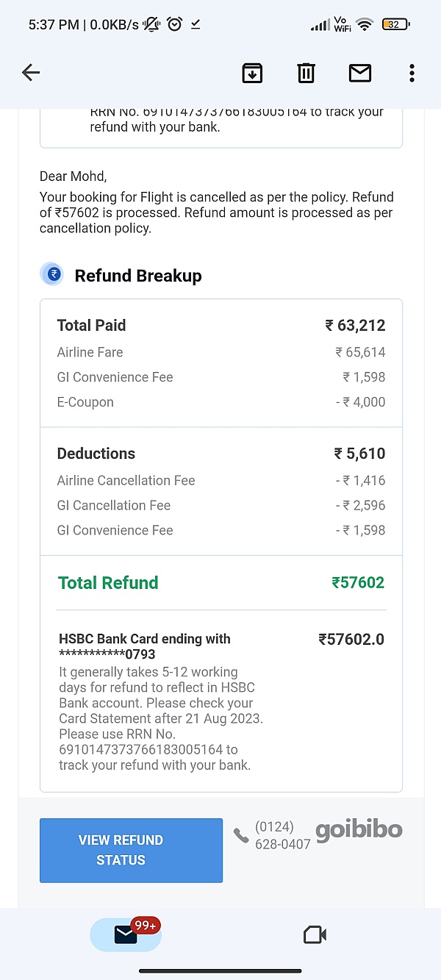Viewport: 441px width, 980px height.
Task: Tap the rupee Refund Breakup icon
Action: tap(54, 274)
